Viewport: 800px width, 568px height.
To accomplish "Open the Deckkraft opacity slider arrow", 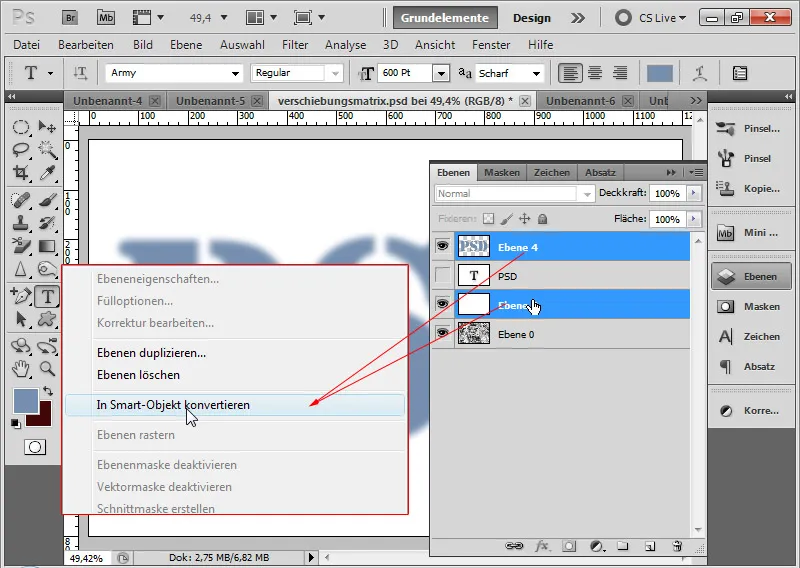I will click(x=693, y=193).
